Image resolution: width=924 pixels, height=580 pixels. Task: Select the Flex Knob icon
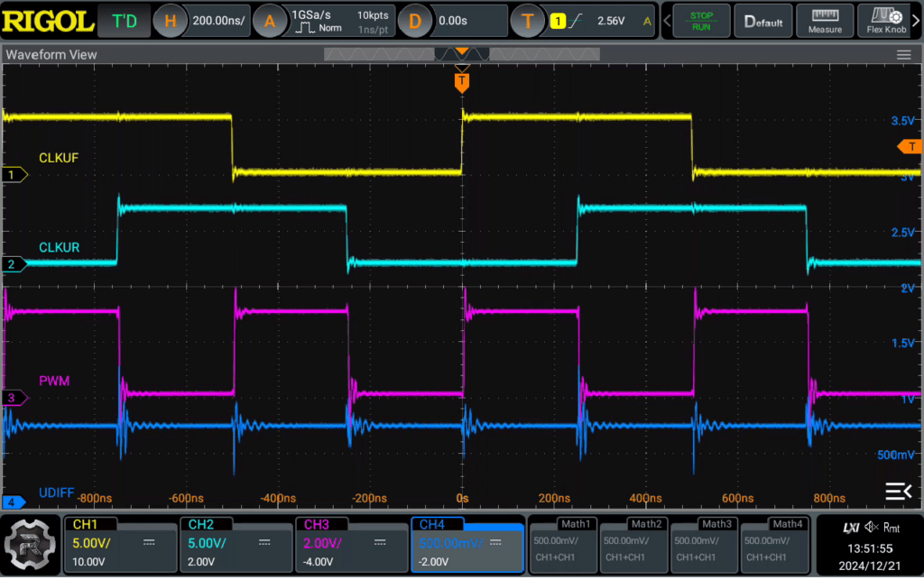[886, 22]
